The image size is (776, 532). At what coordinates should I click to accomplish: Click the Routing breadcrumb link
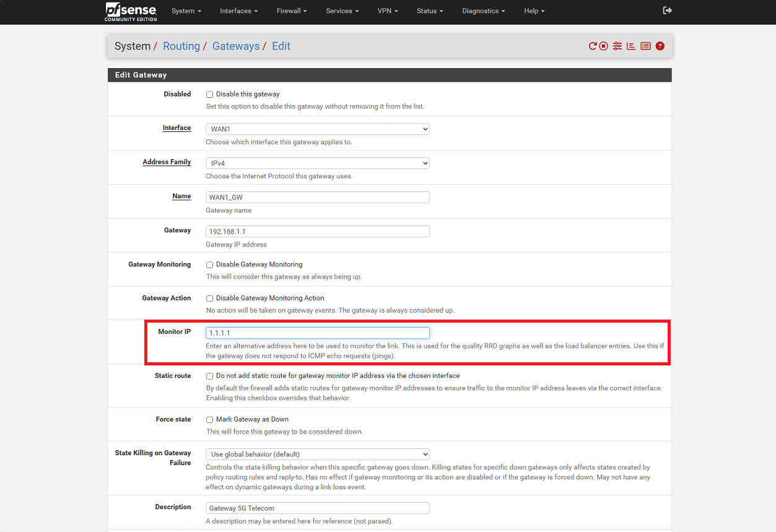click(181, 46)
